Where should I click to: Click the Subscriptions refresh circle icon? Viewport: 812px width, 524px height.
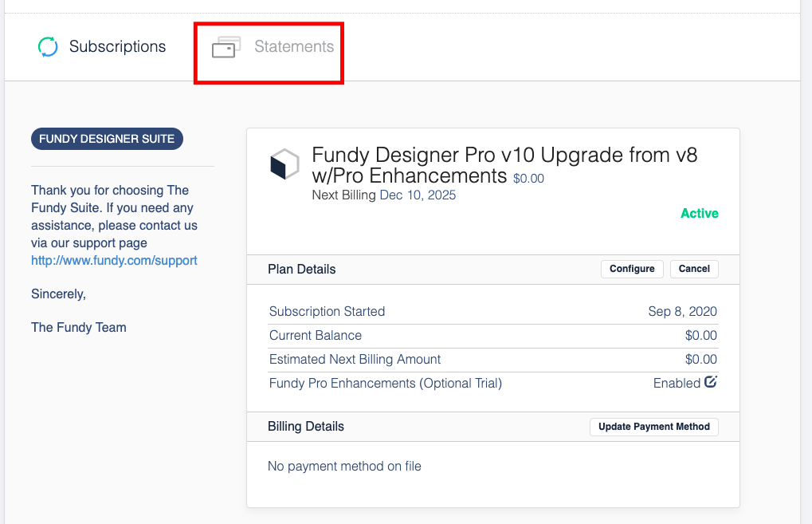48,46
